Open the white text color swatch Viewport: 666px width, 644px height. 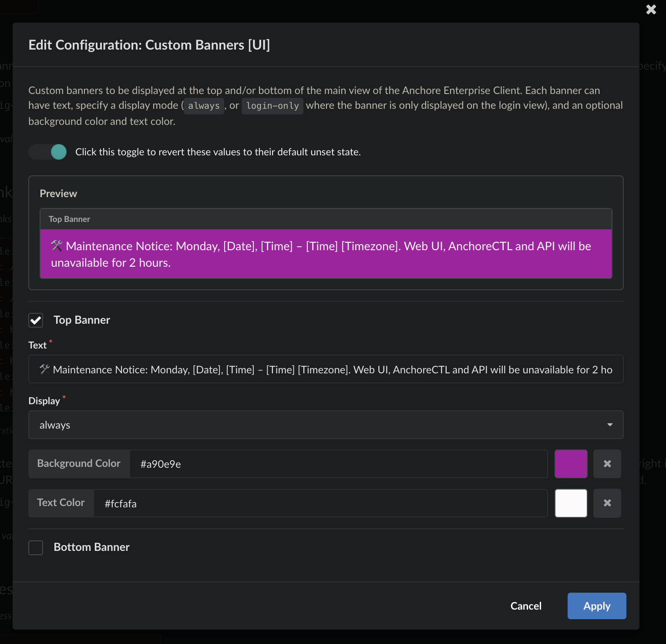[x=571, y=503]
